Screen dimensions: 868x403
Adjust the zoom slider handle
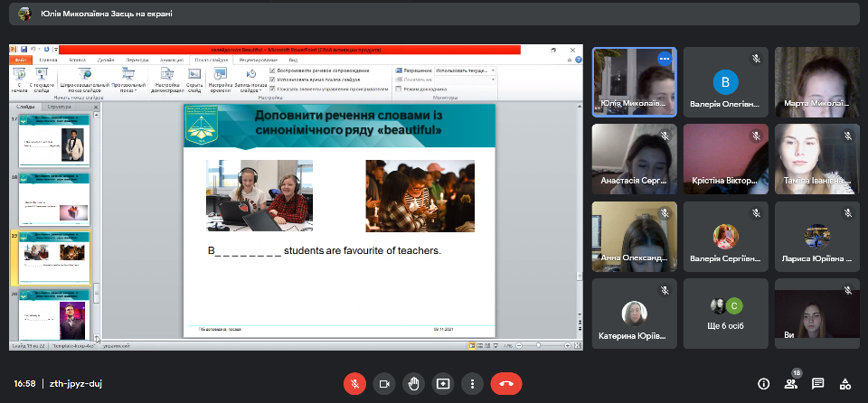[x=539, y=345]
